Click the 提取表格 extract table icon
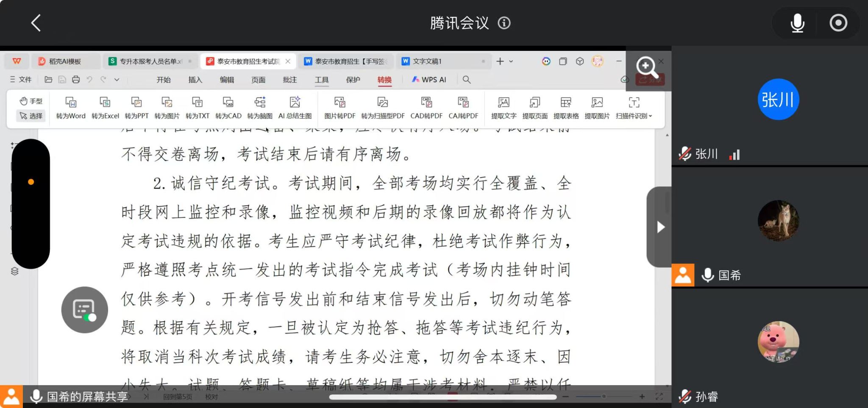Screen dimensions: 868x408 coord(566,108)
